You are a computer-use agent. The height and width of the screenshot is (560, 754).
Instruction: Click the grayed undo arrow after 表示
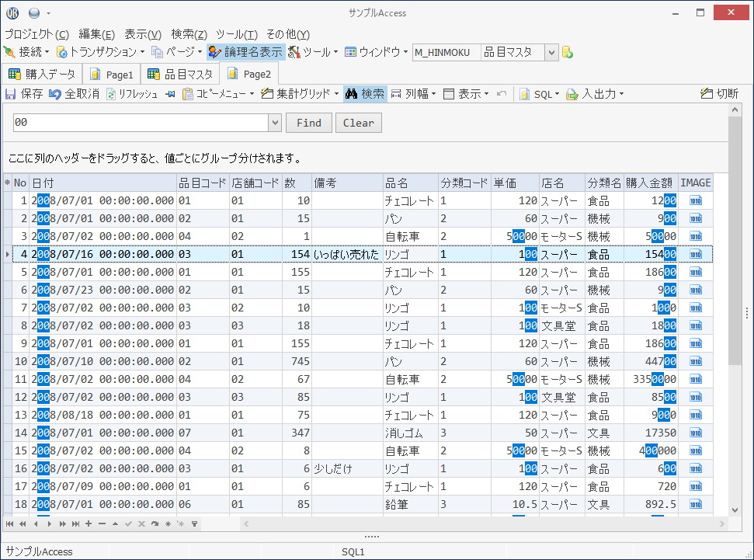click(502, 94)
